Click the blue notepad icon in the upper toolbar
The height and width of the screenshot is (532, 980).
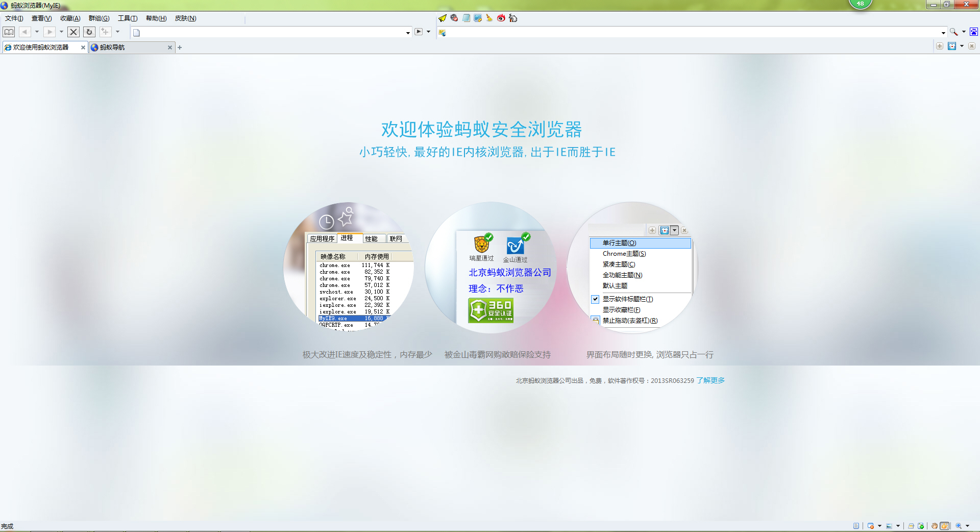466,18
